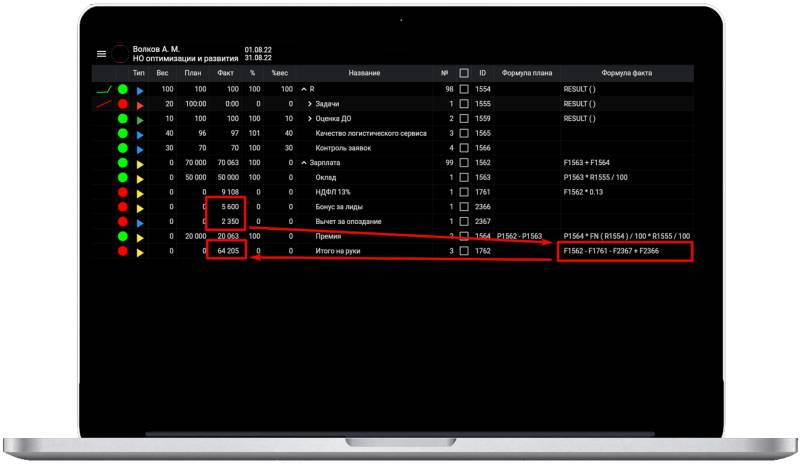This screenshot has height=464, width=800.
Task: Click the red status circle for Итого на руки
Action: tap(123, 251)
